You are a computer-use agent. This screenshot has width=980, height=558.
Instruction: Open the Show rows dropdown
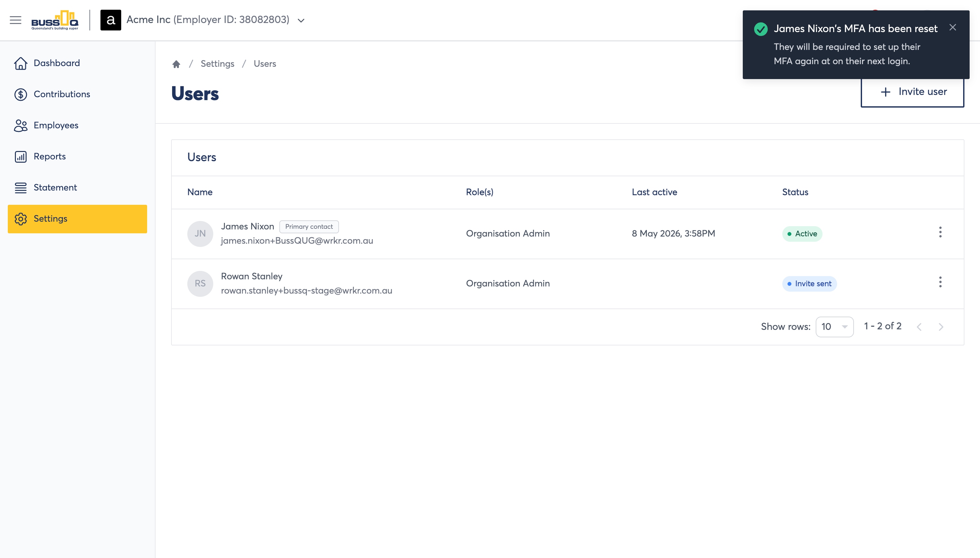click(834, 327)
